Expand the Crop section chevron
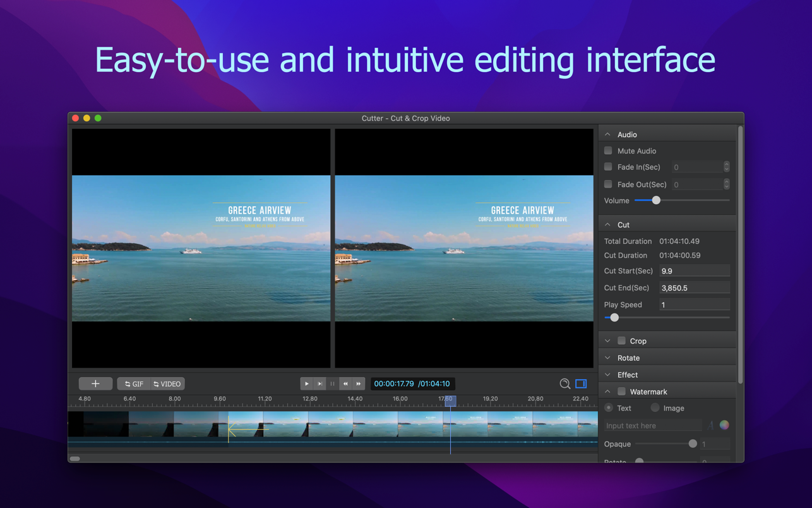 607,341
